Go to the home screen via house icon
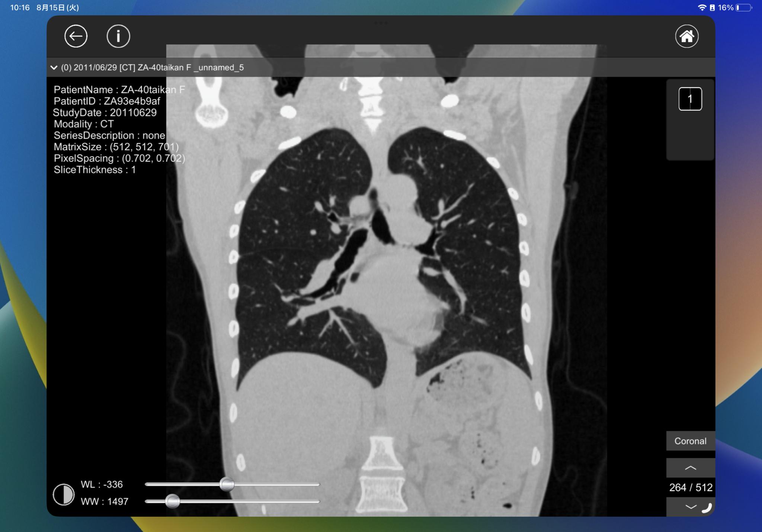This screenshot has width=762, height=532. click(x=686, y=36)
